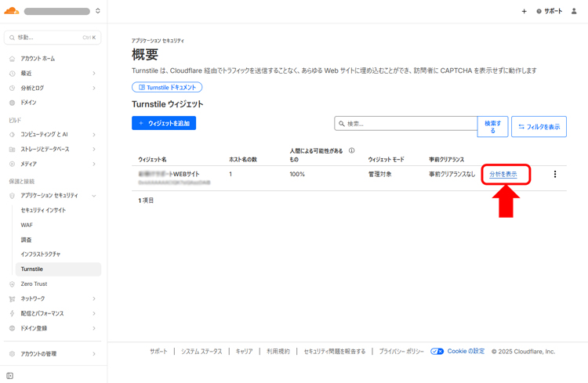
Task: Click the 100% value in the row
Action: tap(297, 174)
